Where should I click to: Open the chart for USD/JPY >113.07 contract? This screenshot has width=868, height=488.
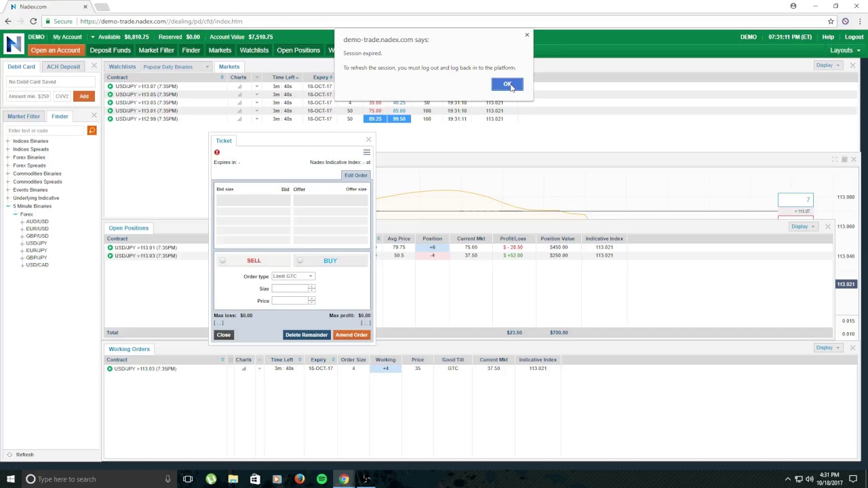click(x=239, y=86)
